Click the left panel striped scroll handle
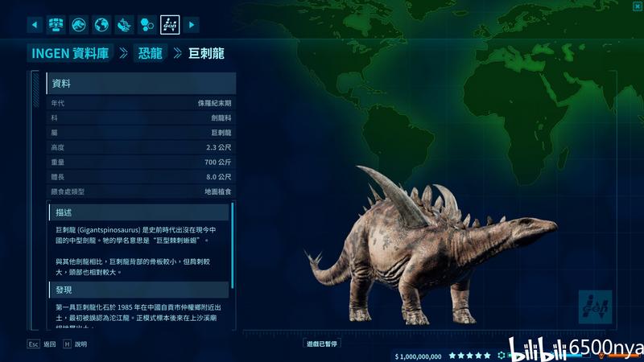The height and width of the screenshot is (362, 644). [x=35, y=89]
